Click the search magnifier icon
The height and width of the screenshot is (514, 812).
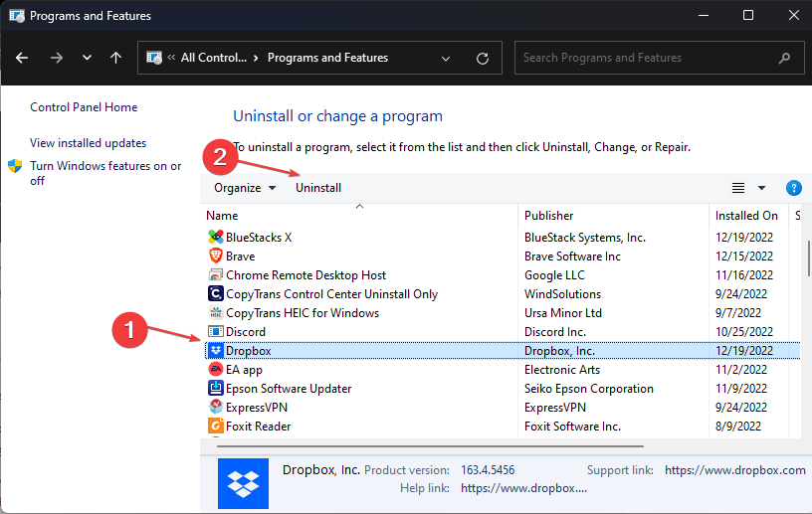(784, 58)
